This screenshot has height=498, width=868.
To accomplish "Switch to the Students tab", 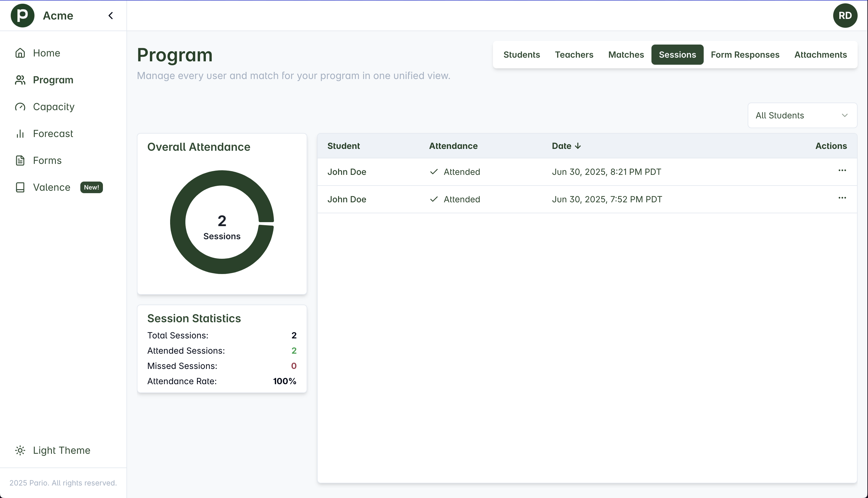I will [521, 55].
